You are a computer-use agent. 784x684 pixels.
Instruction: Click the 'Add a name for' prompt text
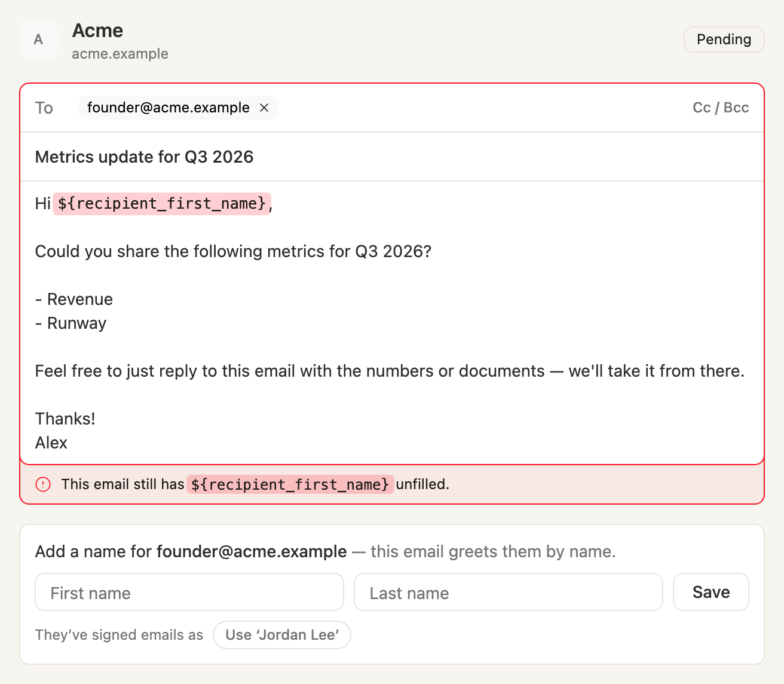pos(94,551)
